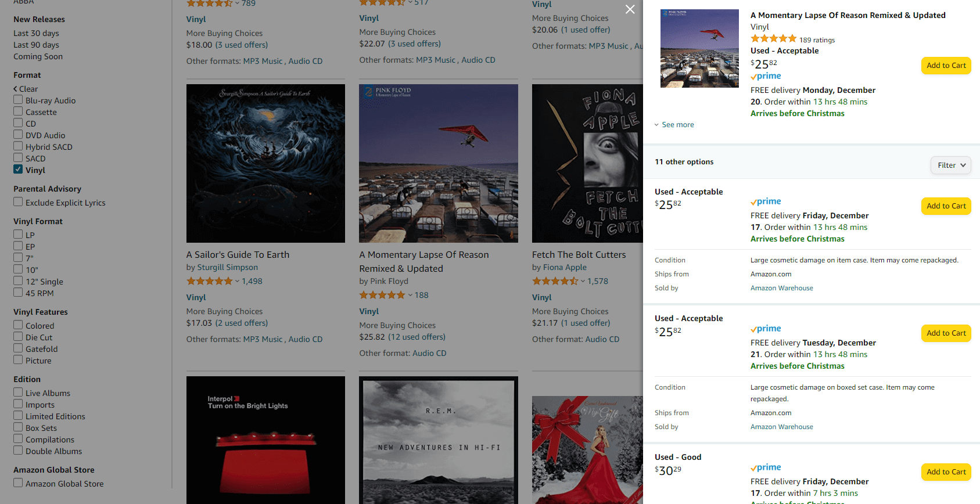Viewport: 980px width, 504px height.
Task: Enable the CD format filter
Action: point(18,123)
